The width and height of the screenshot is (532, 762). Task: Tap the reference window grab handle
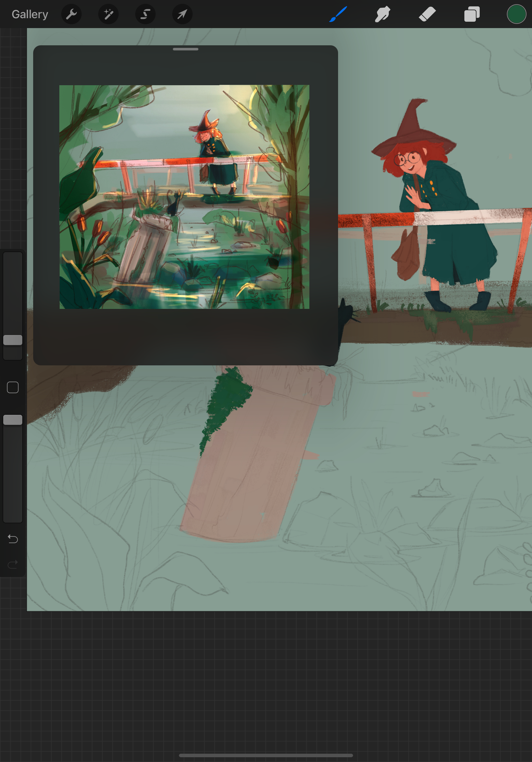coord(185,49)
